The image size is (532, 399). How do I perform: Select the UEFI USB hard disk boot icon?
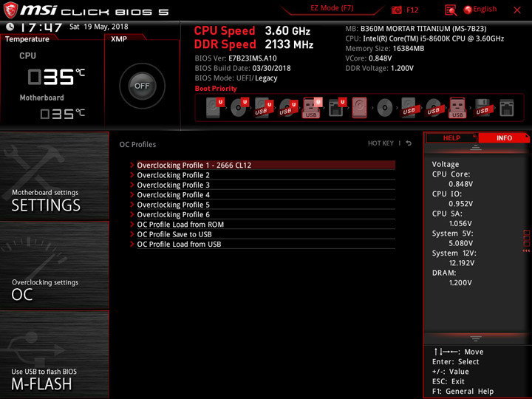click(264, 108)
